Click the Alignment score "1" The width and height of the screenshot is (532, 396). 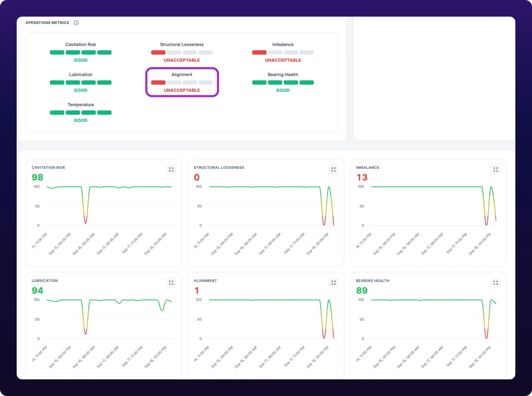pyautogui.click(x=197, y=291)
